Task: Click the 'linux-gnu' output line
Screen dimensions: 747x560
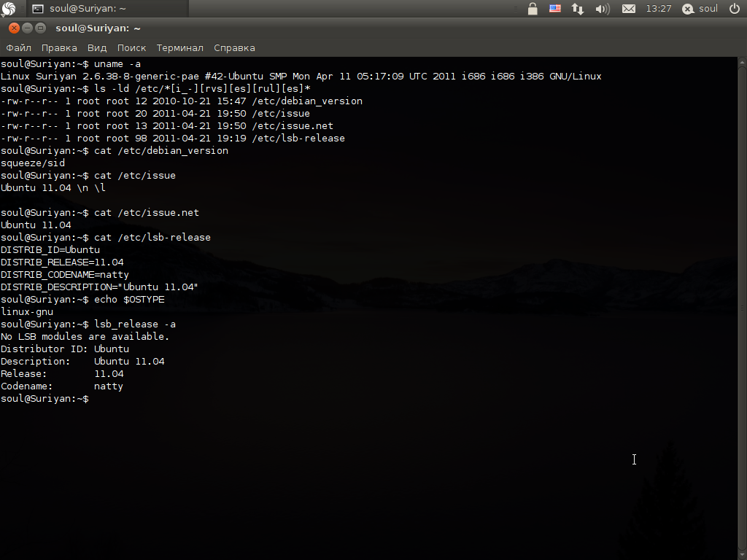Action: coord(27,311)
